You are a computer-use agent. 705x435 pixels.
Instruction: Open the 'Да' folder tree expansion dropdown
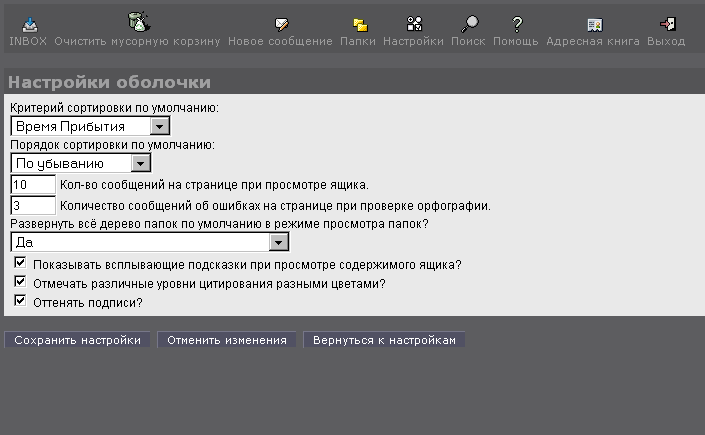pos(150,242)
